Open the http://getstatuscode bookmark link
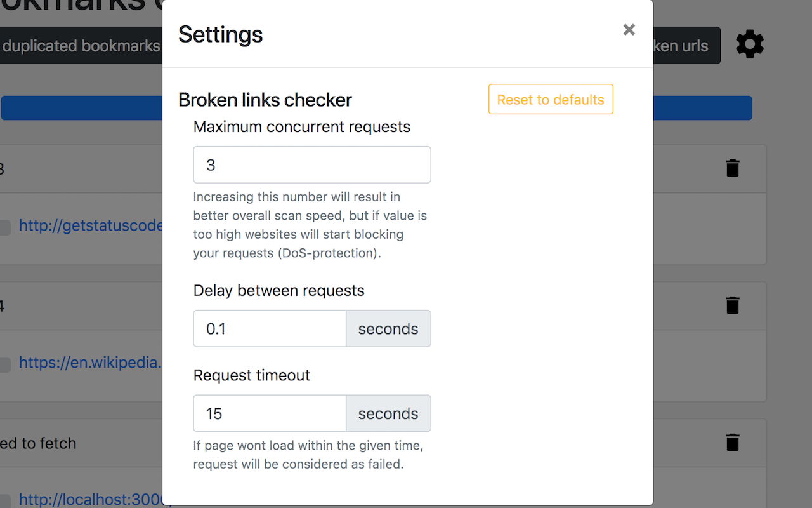Viewport: 812px width, 508px height. click(x=91, y=226)
